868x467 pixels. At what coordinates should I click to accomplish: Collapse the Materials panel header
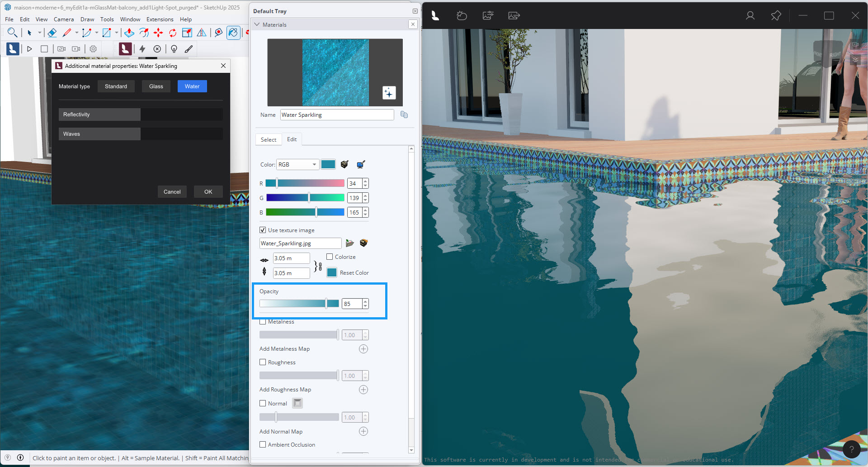coord(257,24)
